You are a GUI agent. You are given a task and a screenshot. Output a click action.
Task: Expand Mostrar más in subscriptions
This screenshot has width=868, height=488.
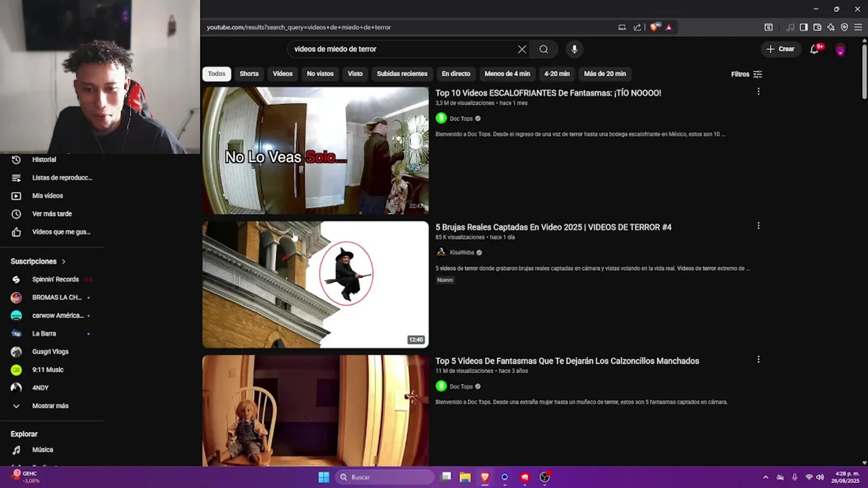(x=52, y=406)
